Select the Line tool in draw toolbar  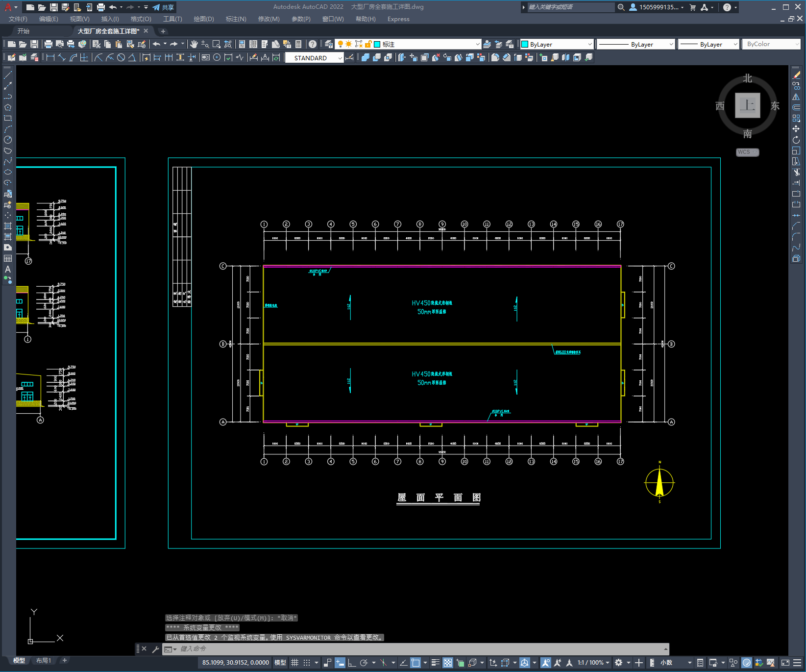[8, 75]
